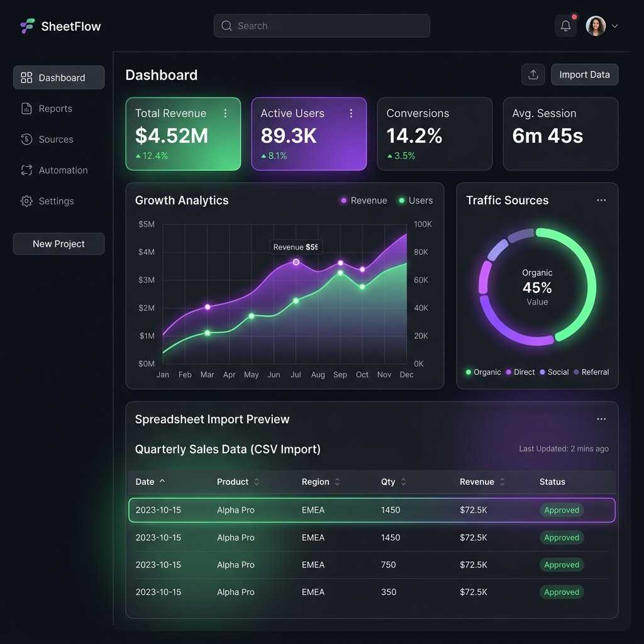Toggle the Revenue legend series
The width and height of the screenshot is (644, 644).
(364, 201)
